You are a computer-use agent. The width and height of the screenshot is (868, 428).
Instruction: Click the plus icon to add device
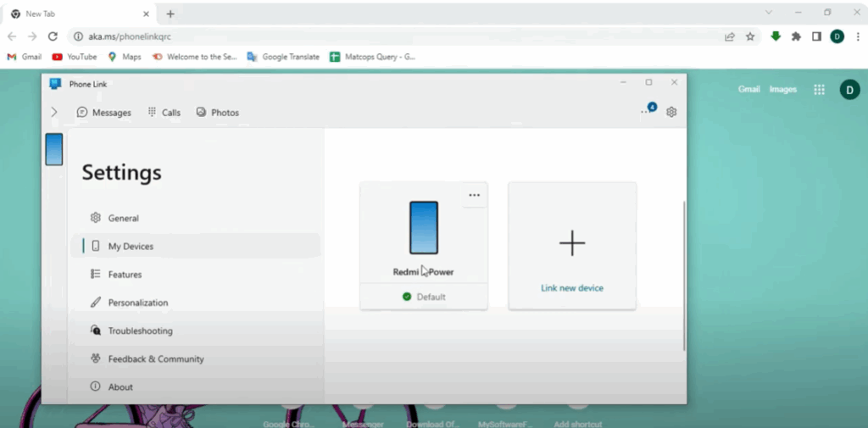pyautogui.click(x=572, y=243)
